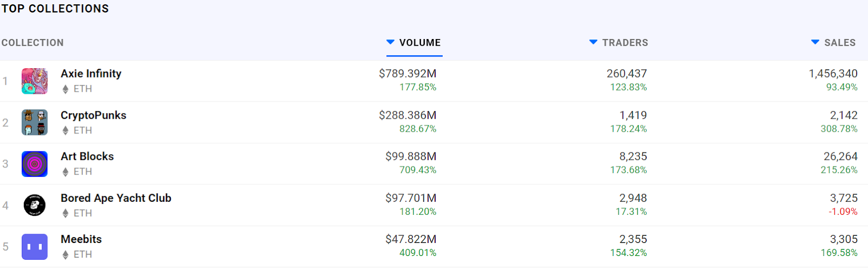Select sales count 2,142
Screen dimensions: 868x269
coord(844,116)
